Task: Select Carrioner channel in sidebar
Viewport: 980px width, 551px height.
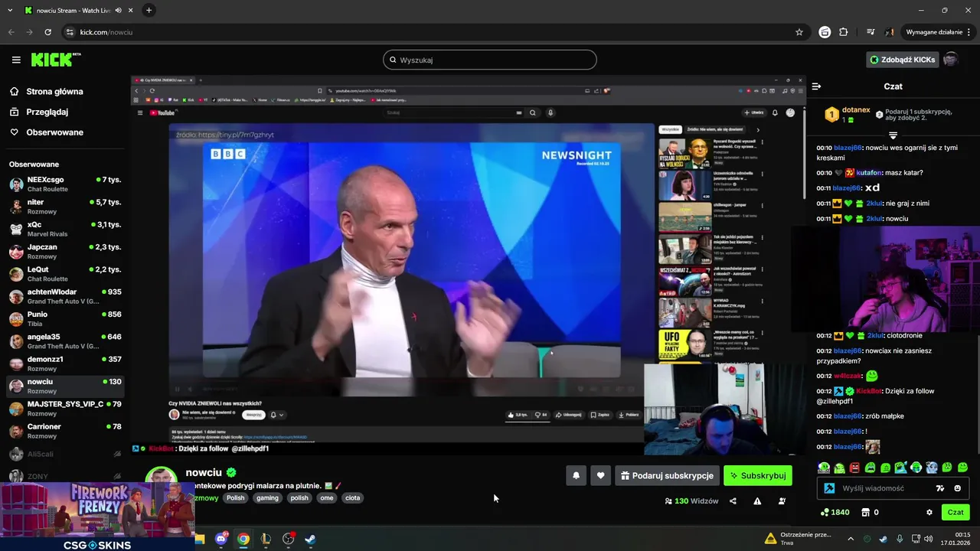Action: click(65, 431)
